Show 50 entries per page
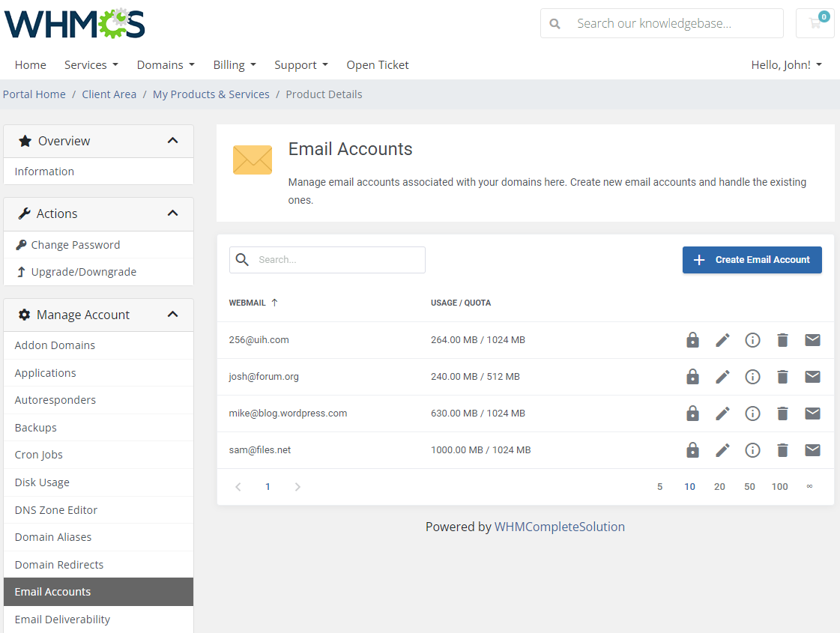The width and height of the screenshot is (840, 633). (749, 487)
